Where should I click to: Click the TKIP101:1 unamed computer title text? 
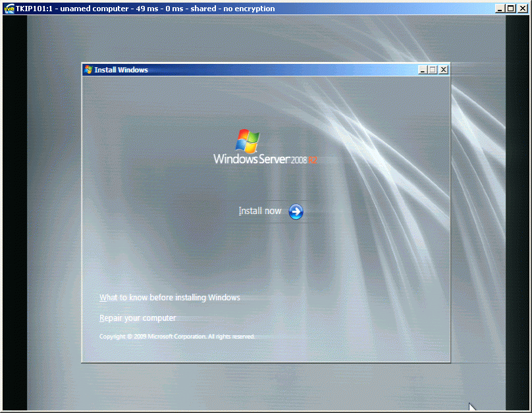(146, 9)
